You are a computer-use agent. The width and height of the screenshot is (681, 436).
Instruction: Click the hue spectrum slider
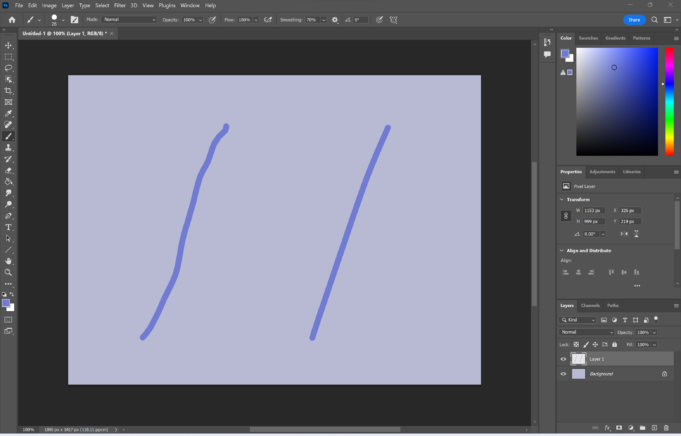tap(669, 102)
